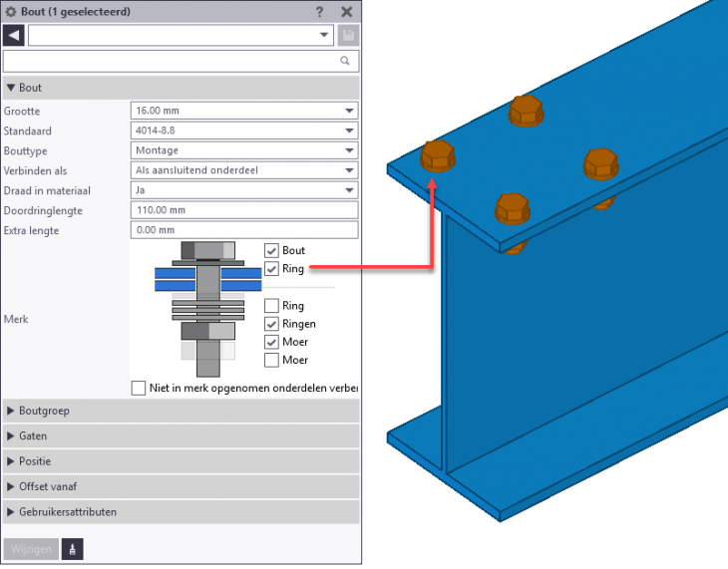
Task: Expand the Gebruikersattributen section
Action: pos(182,512)
